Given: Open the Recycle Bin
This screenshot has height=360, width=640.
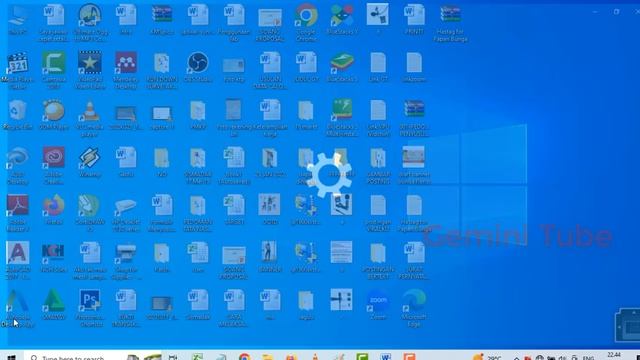Looking at the screenshot, I should (x=18, y=115).
